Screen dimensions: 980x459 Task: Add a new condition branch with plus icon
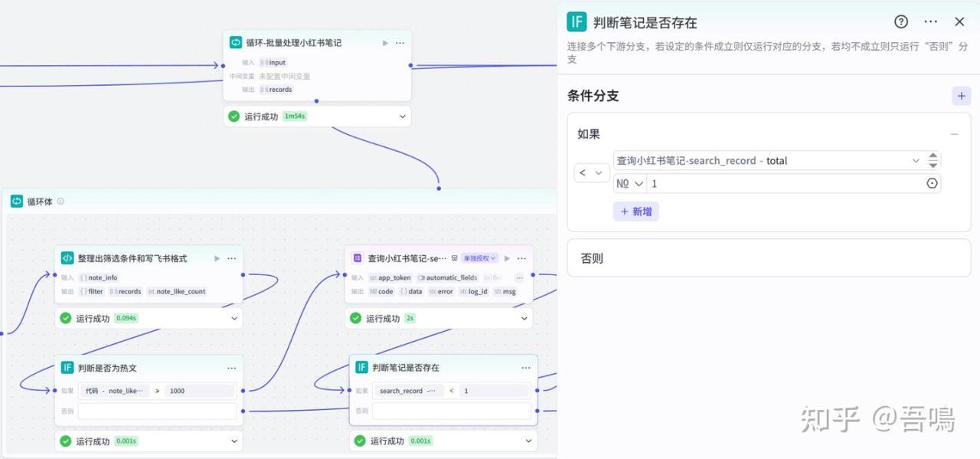click(961, 96)
